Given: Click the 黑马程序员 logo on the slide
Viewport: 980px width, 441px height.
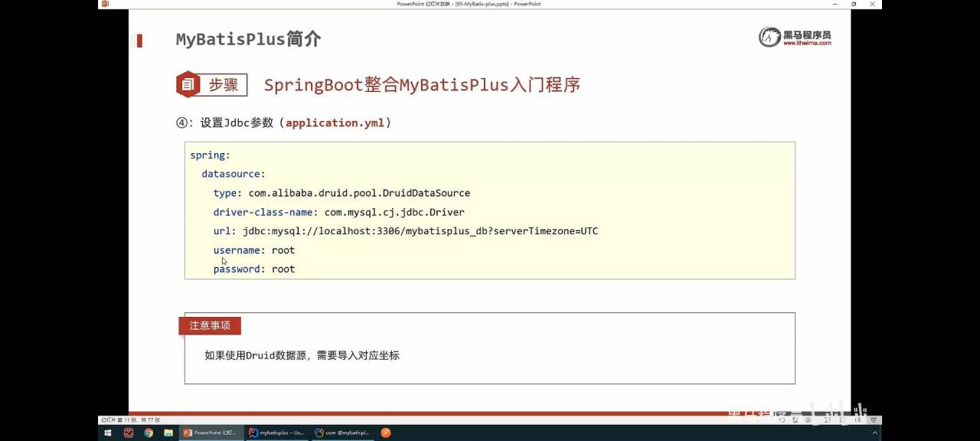Looking at the screenshot, I should click(795, 37).
